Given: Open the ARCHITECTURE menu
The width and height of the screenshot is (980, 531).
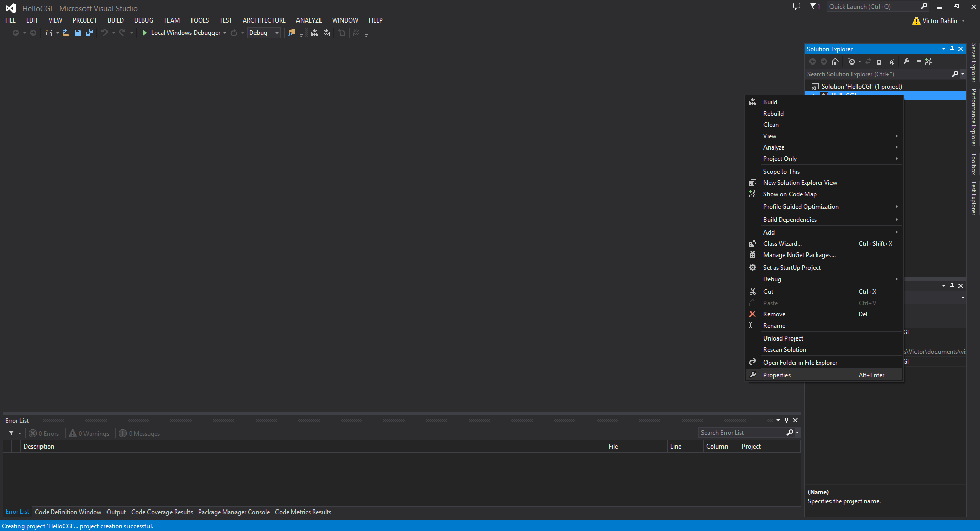Looking at the screenshot, I should 264,20.
